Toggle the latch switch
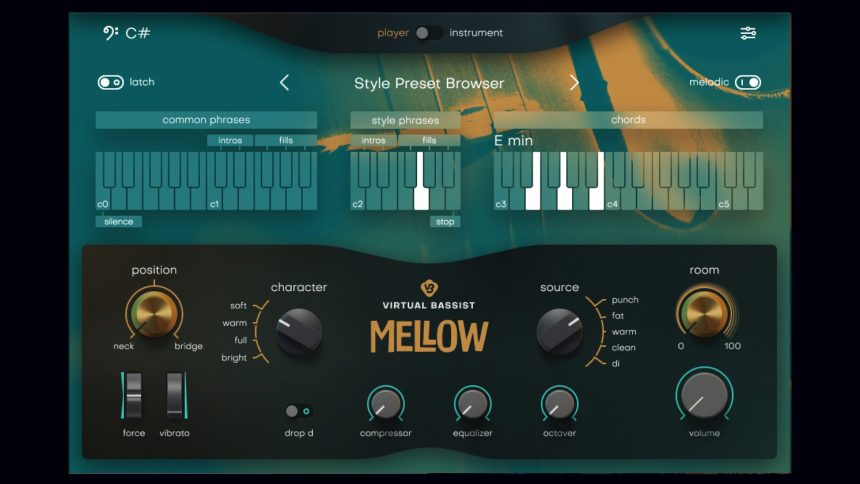 [110, 82]
